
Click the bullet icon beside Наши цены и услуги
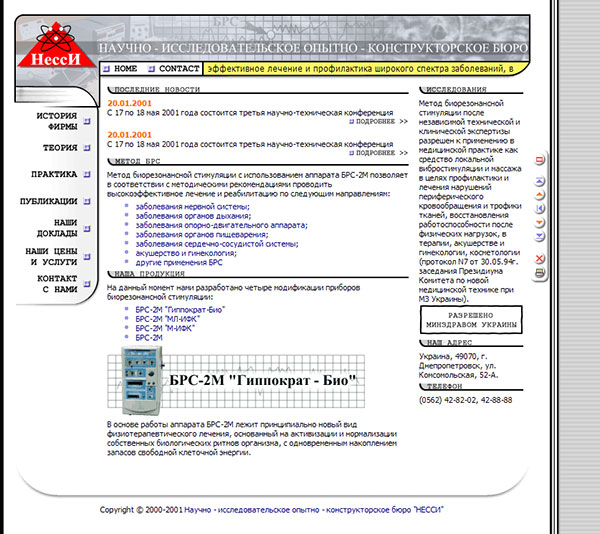coord(87,257)
